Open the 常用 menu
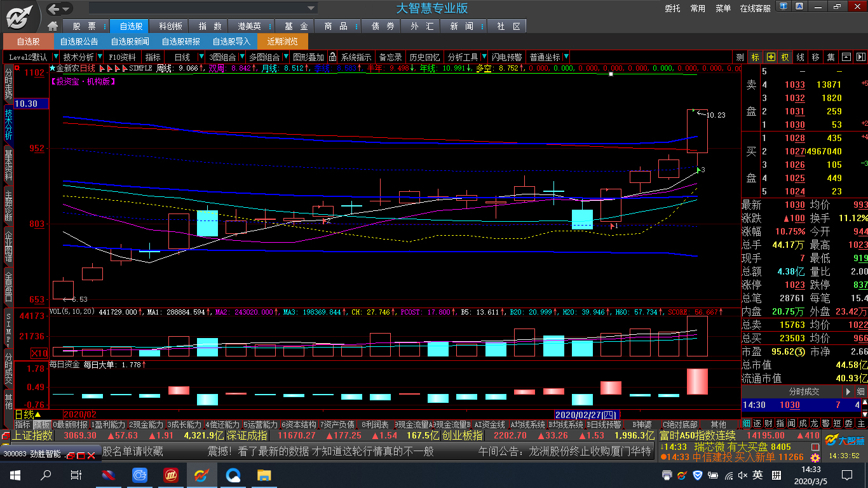Screen dimensions: 868x488 [x=698, y=8]
